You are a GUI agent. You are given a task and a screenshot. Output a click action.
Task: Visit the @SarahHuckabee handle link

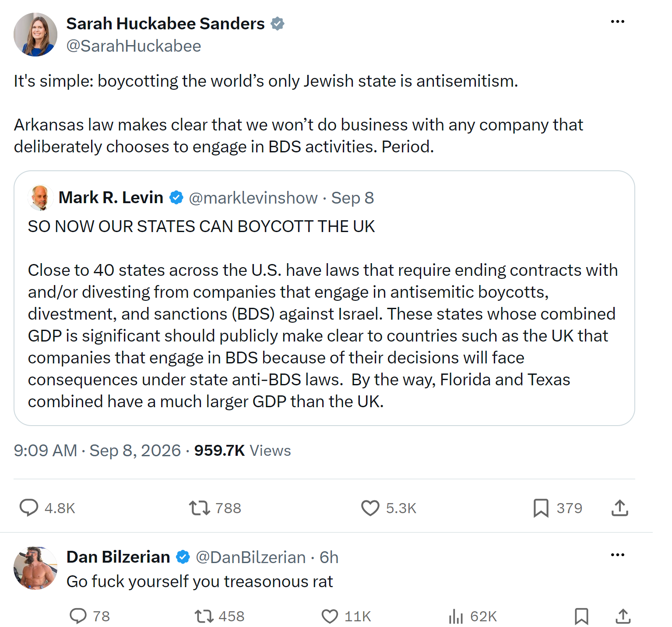[134, 46]
